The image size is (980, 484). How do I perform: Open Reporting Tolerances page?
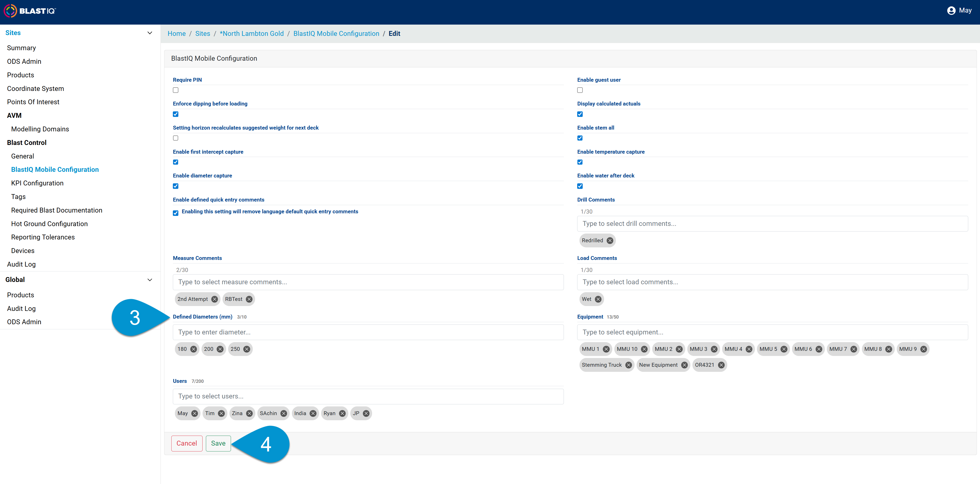pos(43,237)
